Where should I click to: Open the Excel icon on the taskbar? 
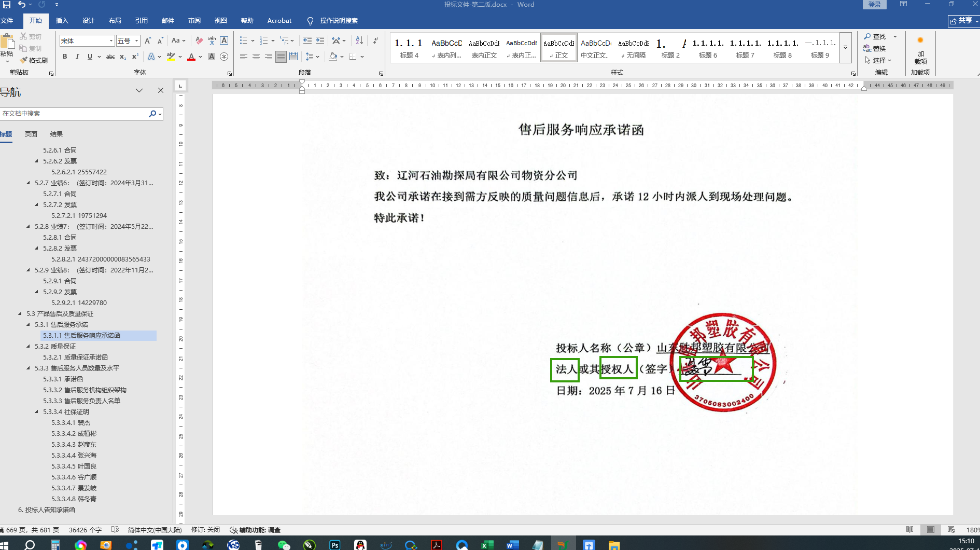487,544
